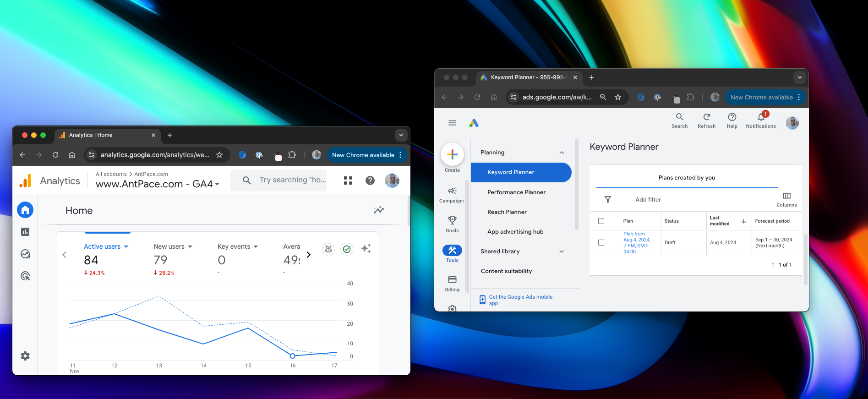The height and width of the screenshot is (399, 868).
Task: Tick checkbox for Plan from Aug 4 row
Action: coord(601,242)
